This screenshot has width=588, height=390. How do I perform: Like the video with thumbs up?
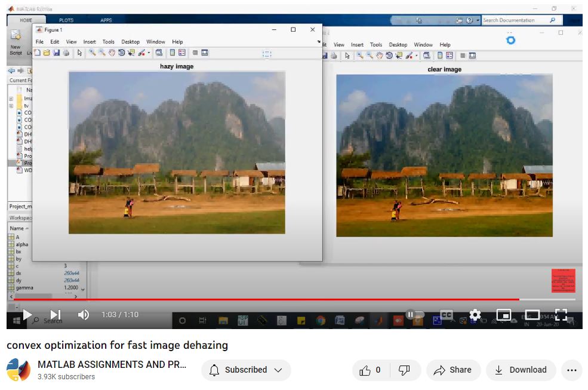click(371, 370)
